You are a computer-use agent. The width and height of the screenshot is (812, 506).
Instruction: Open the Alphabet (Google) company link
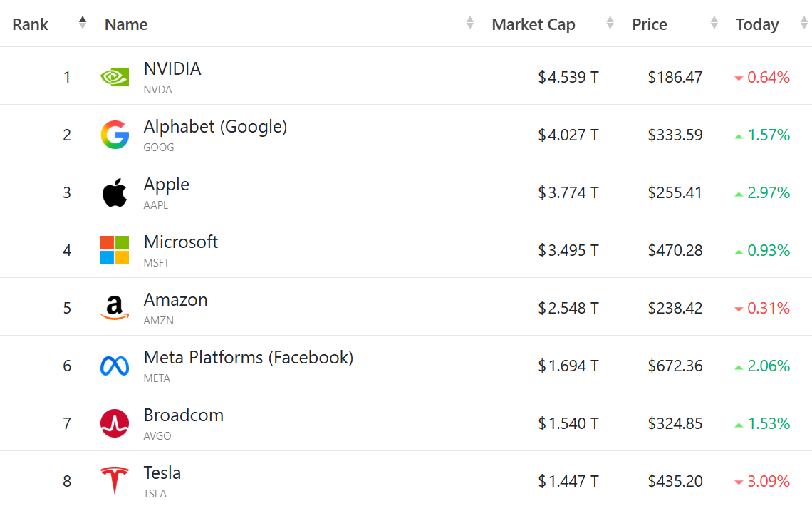pyautogui.click(x=215, y=127)
